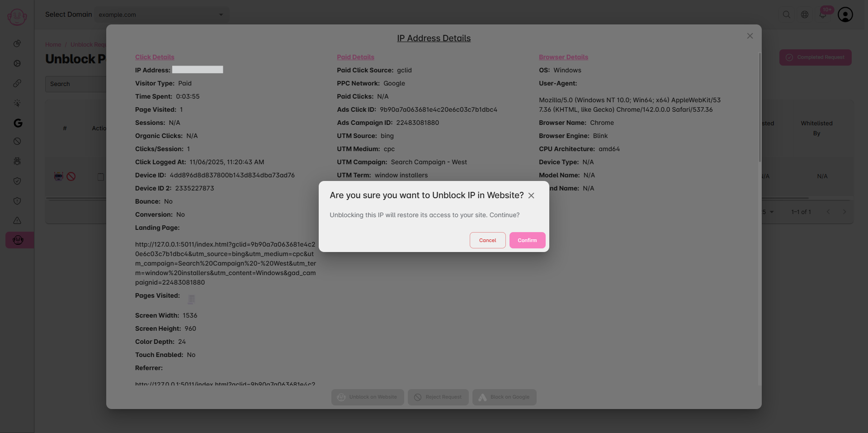Click the modal's vertical scrollbar
This screenshot has height=433, width=868.
pyautogui.click(x=760, y=108)
